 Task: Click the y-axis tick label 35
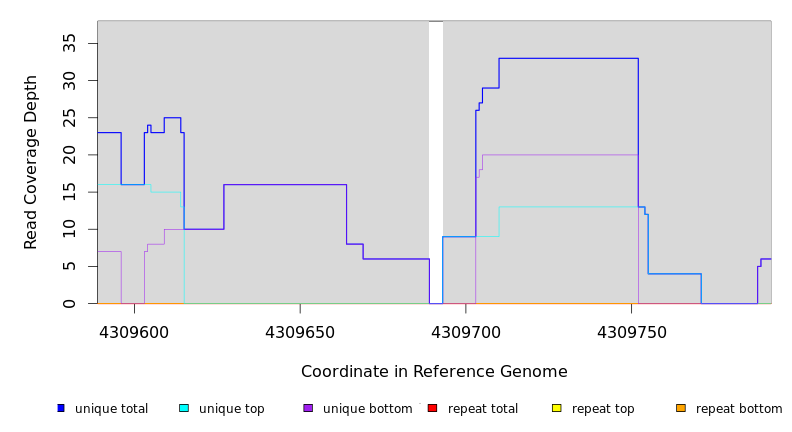70,42
